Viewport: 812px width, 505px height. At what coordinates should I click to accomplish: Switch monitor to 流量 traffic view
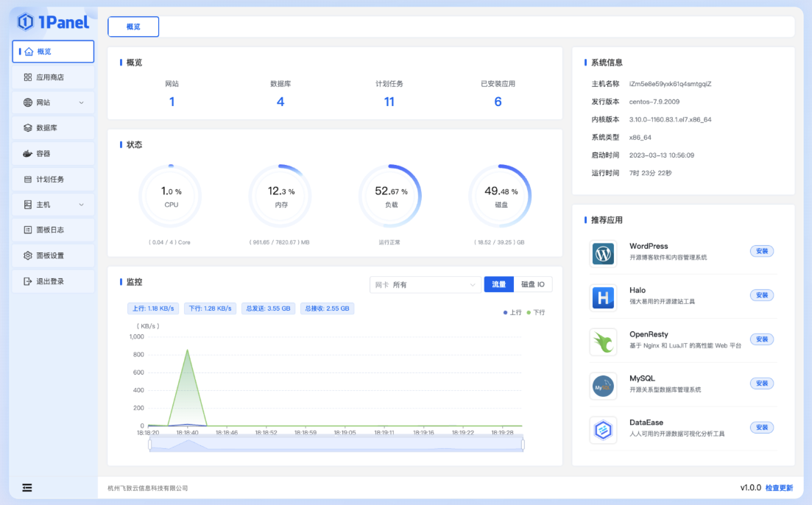point(498,284)
